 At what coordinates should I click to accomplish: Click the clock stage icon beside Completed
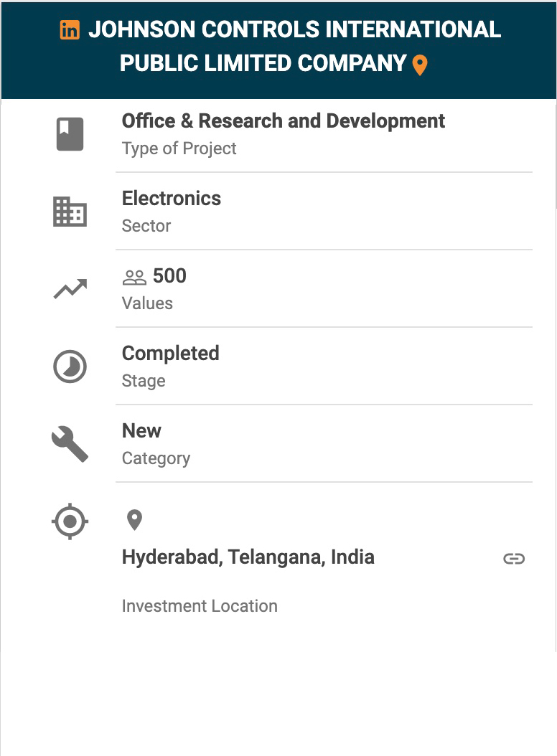point(70,367)
